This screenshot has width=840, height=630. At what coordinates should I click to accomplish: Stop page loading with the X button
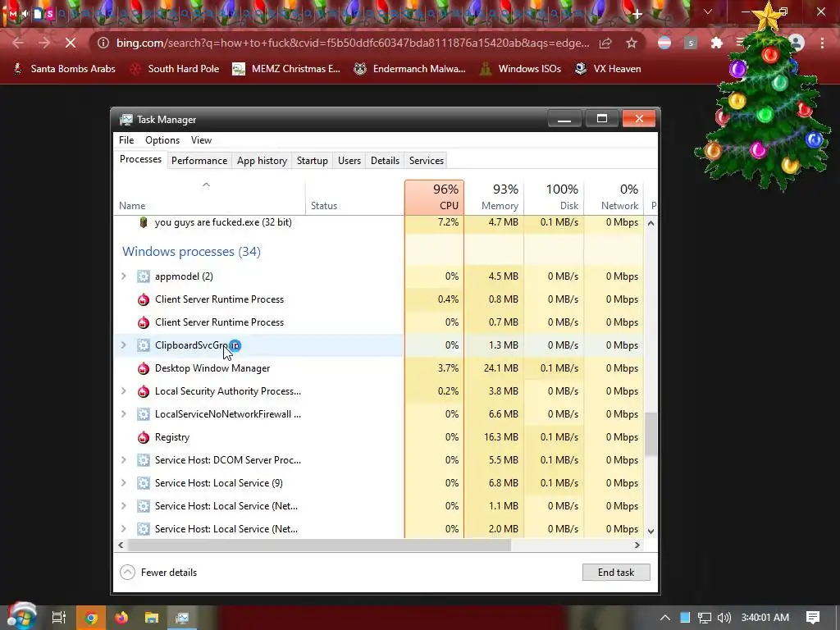(x=71, y=43)
